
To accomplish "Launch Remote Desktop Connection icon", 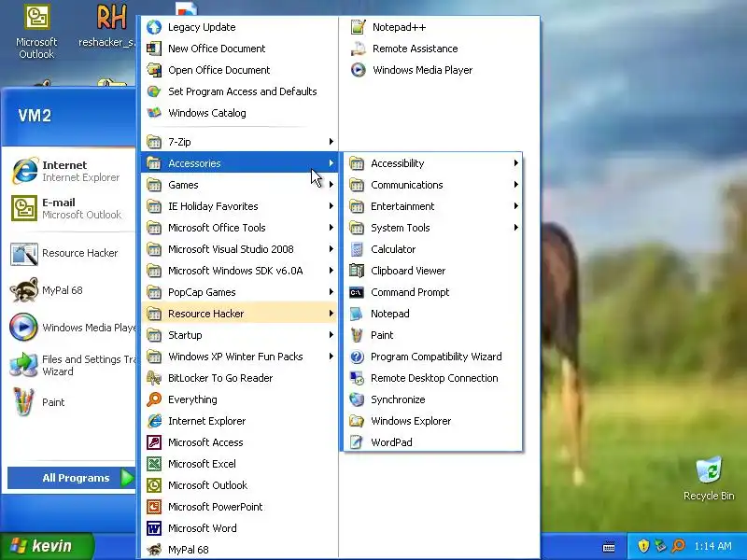I will (x=357, y=378).
